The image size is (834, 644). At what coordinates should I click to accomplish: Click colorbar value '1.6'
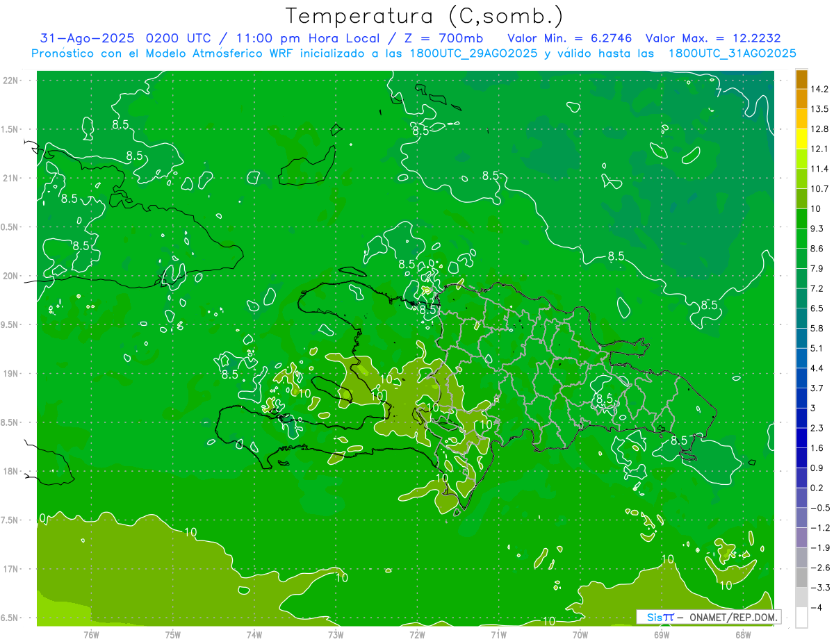817,448
